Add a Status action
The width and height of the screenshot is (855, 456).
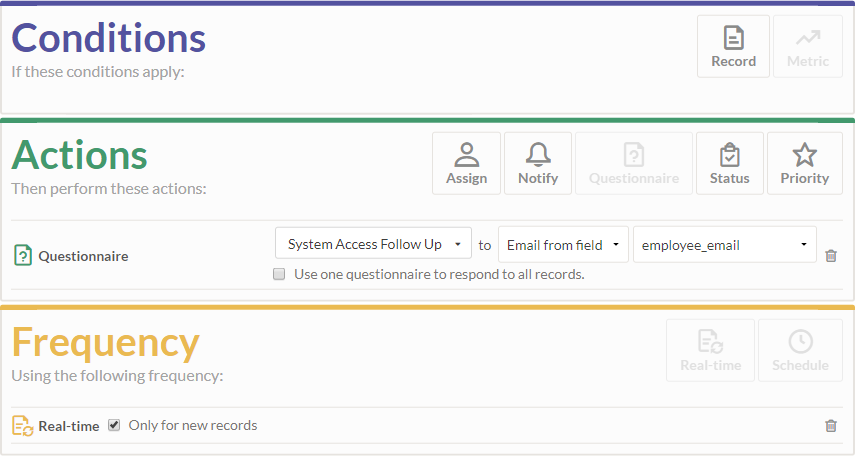729,163
